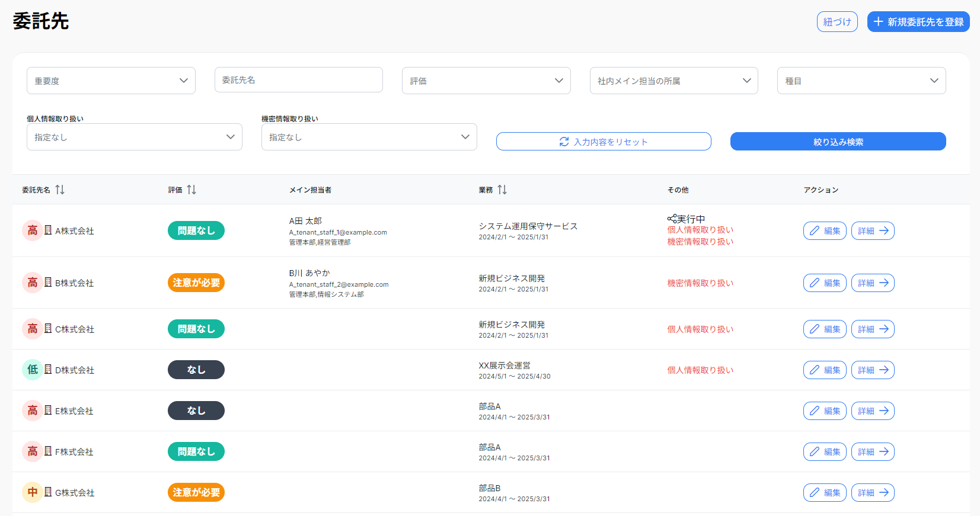Click the 高 importance badge for A株式会社
Image resolution: width=980 pixels, height=516 pixels.
tap(32, 230)
